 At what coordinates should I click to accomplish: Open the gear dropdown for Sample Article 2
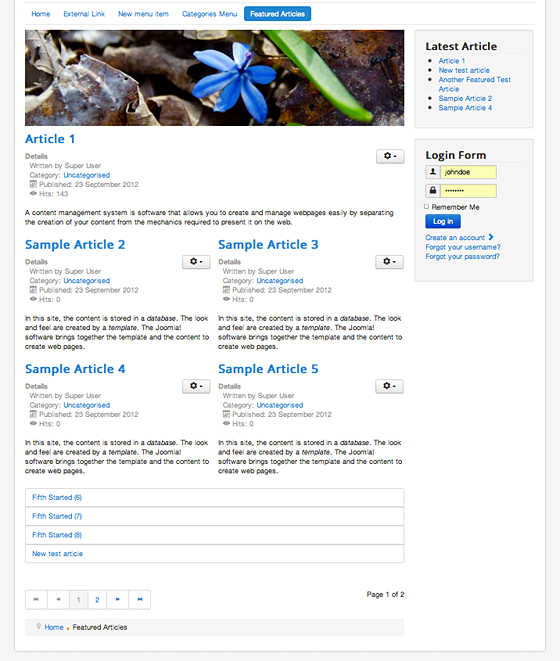pyautogui.click(x=196, y=262)
